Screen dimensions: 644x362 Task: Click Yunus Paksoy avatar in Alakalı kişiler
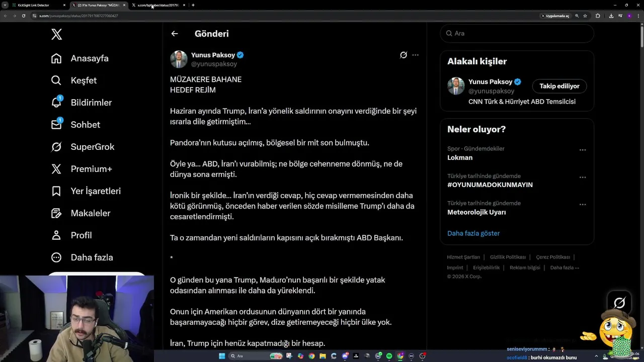pos(456,86)
